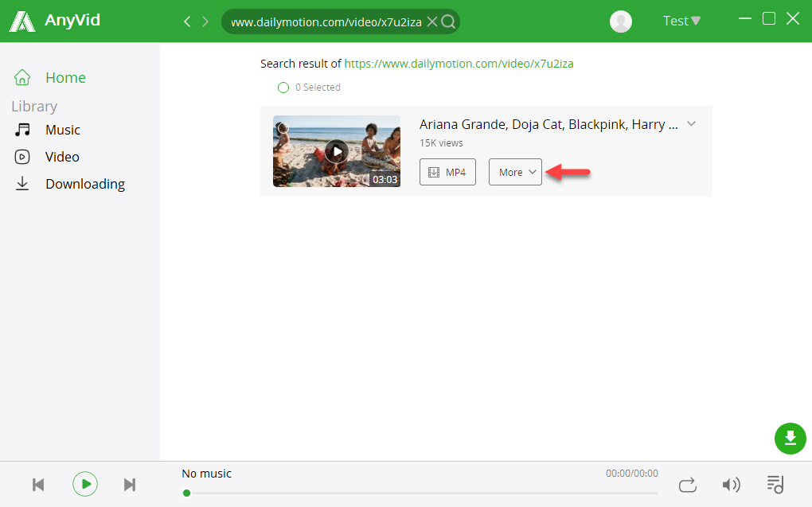Click the 15K views text

(x=441, y=143)
